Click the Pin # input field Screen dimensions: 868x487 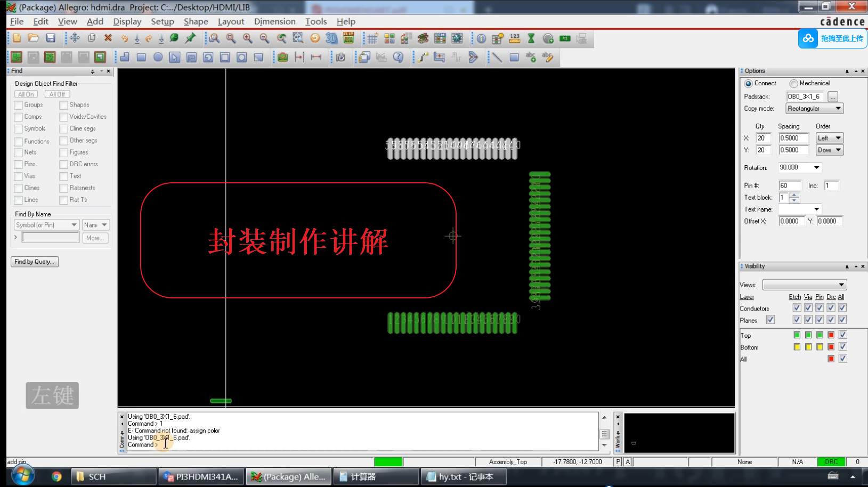click(x=790, y=185)
